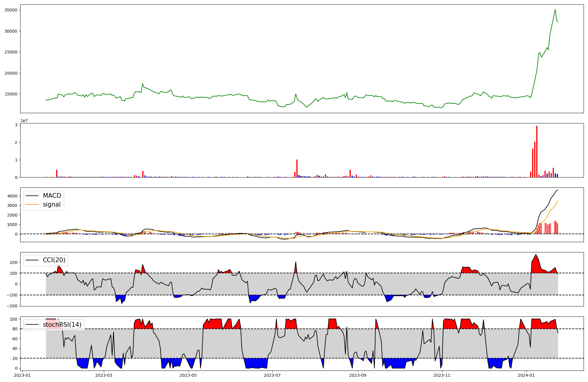588x382 pixels.
Task: Click the −100 label on CCI axis
Action: point(12,295)
